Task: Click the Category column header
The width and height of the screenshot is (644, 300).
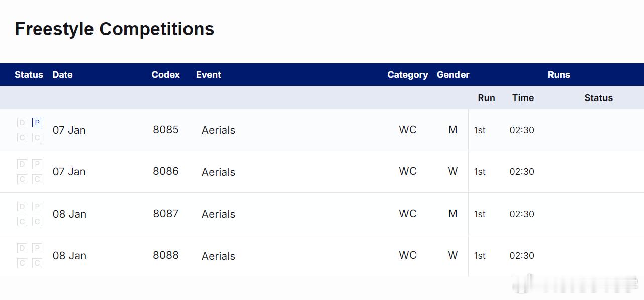Action: click(407, 75)
